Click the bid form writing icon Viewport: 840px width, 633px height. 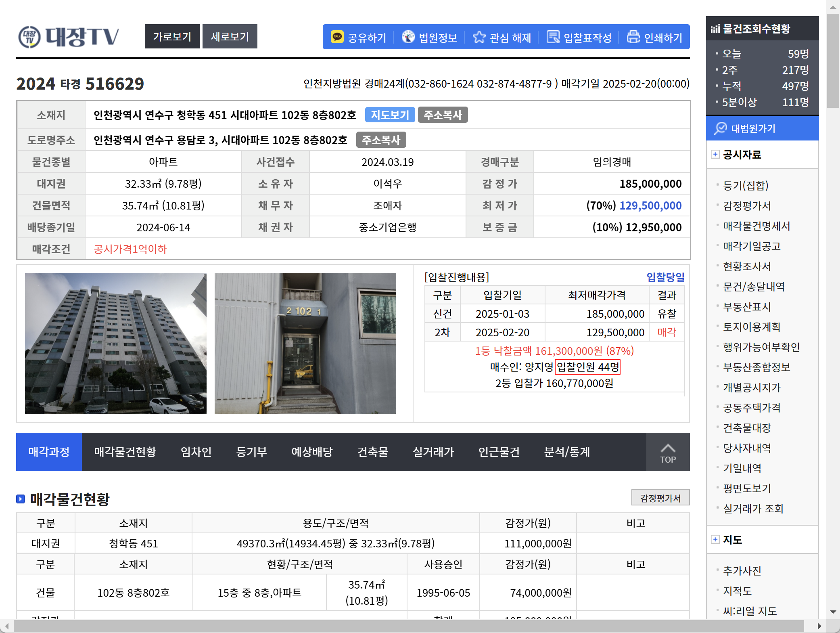point(553,37)
